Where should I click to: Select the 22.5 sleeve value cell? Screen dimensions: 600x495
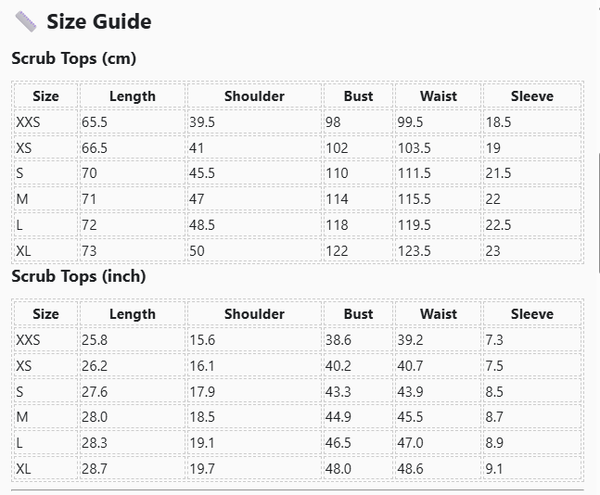[x=499, y=225]
